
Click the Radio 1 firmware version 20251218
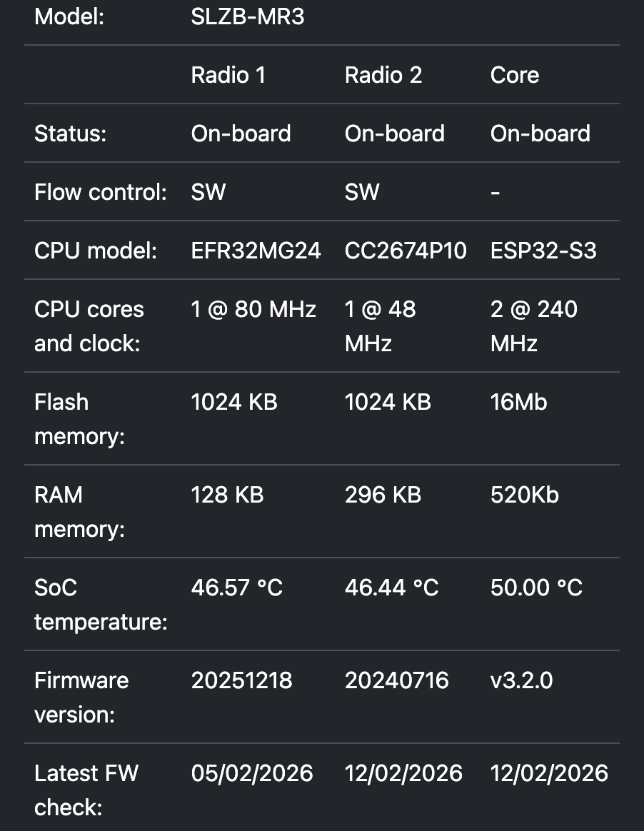(241, 680)
